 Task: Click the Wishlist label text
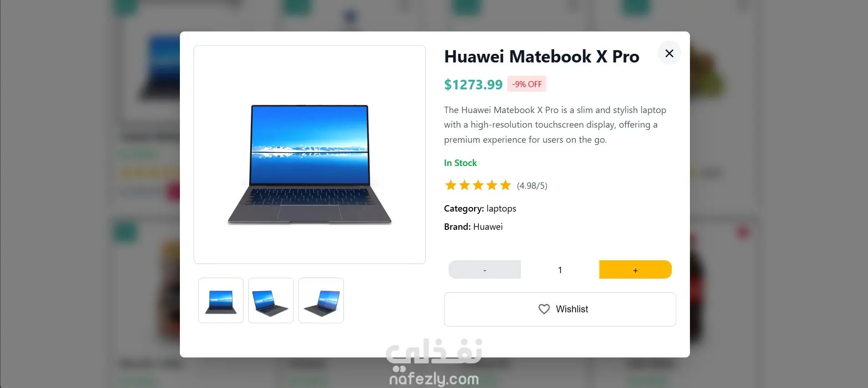[572, 309]
